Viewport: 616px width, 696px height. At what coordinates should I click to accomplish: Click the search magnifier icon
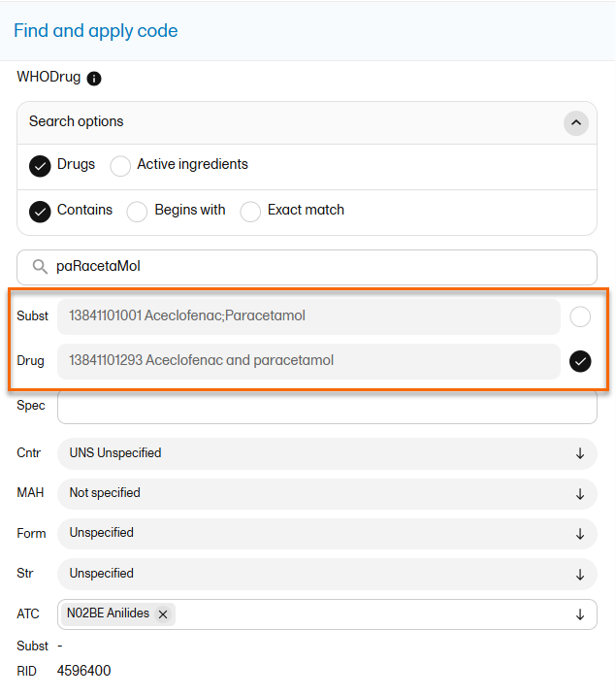tap(40, 267)
